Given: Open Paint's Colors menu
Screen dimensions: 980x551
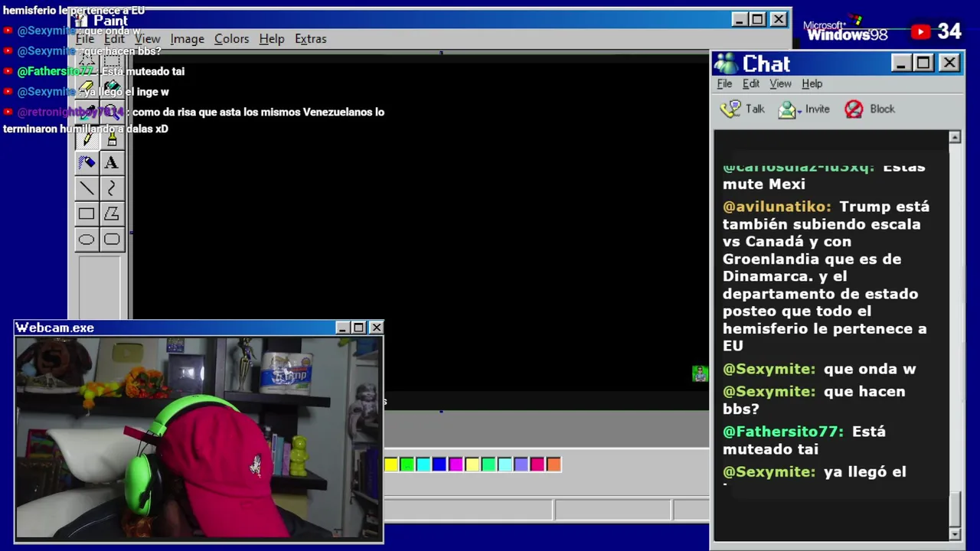Looking at the screenshot, I should pyautogui.click(x=231, y=38).
